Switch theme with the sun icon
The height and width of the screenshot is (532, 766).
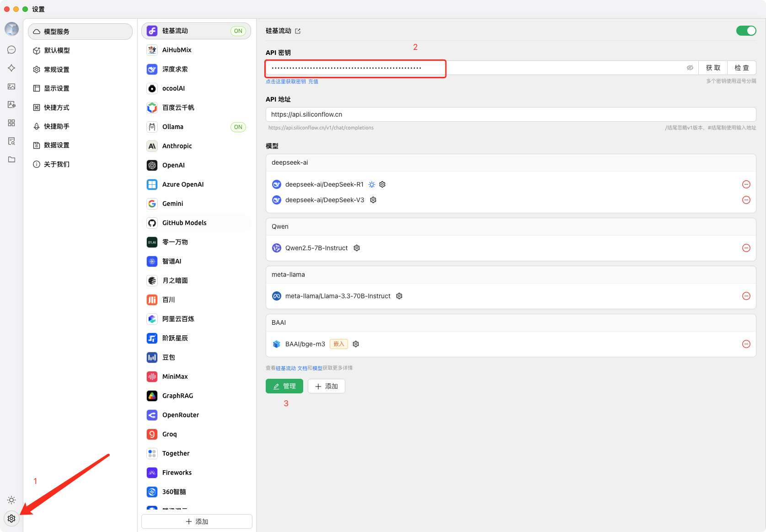pos(11,500)
